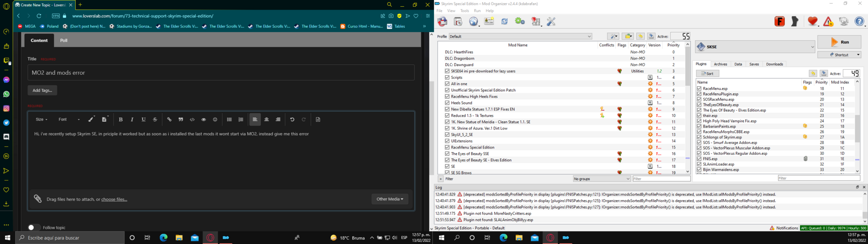
Task: Open Help question mark icon
Action: pos(859,21)
